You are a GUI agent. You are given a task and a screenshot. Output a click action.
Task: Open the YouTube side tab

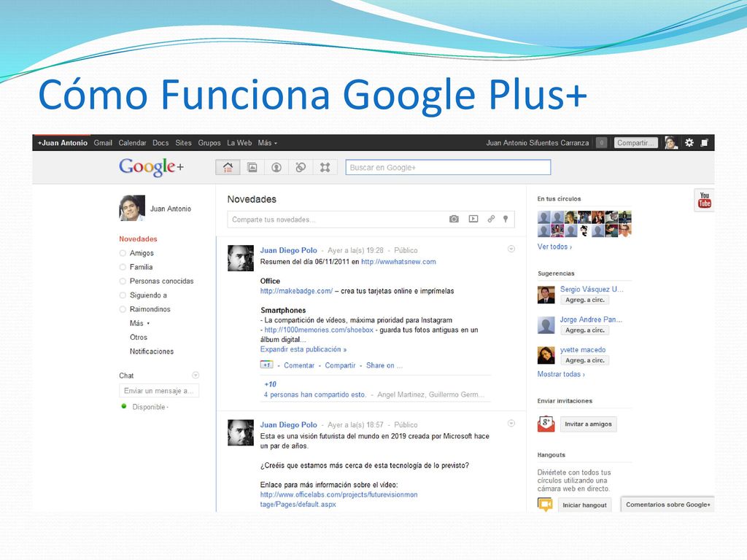coord(704,200)
